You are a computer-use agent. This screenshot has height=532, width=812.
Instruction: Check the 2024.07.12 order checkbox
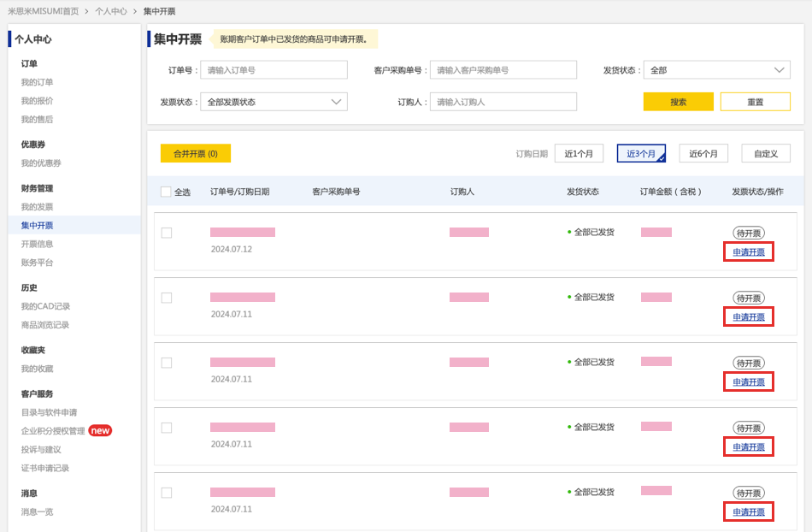[166, 233]
